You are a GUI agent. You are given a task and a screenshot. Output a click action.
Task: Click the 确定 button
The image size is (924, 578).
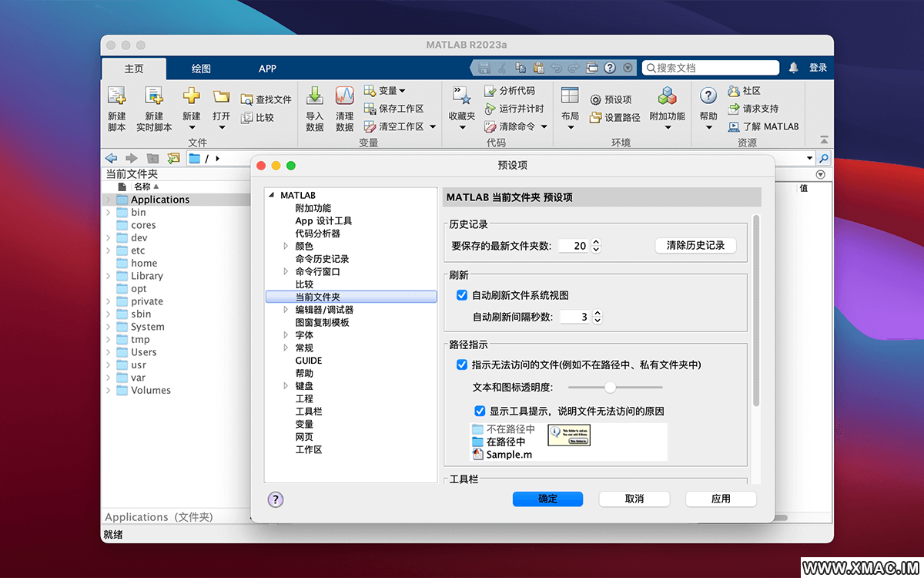(x=547, y=499)
